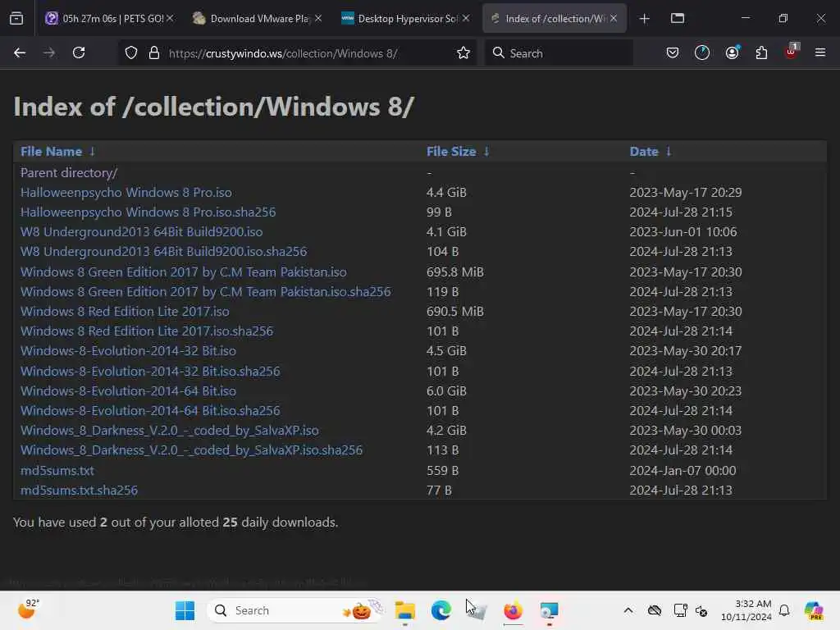Open the remote desktop app in the taskbar

coord(549,610)
